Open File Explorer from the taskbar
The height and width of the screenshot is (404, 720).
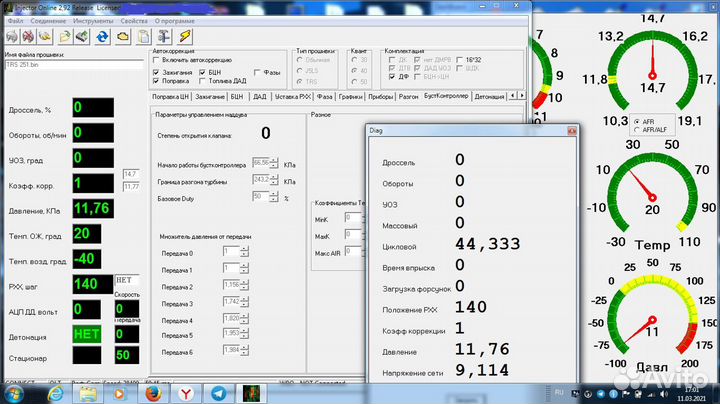pos(88,394)
